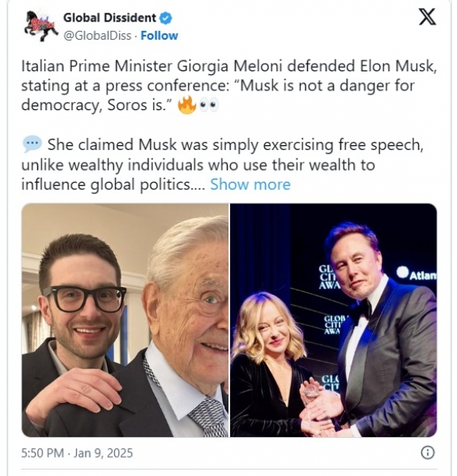457x476 pixels.
Task: Click the info icon beside the timestamp
Action: coord(428,453)
